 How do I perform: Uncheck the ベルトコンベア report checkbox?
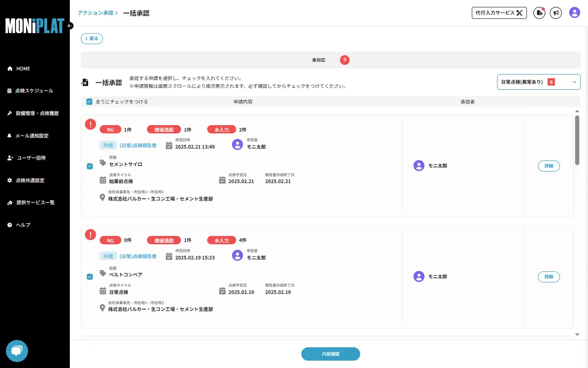(x=90, y=276)
